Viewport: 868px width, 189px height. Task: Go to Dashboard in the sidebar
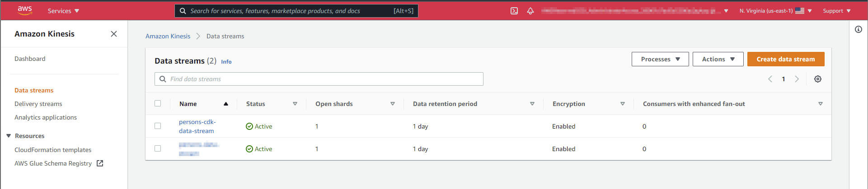click(x=30, y=59)
